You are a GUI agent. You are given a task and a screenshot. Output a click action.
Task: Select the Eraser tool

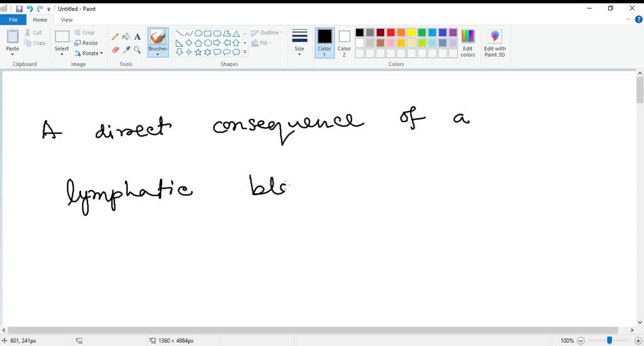[x=115, y=50]
